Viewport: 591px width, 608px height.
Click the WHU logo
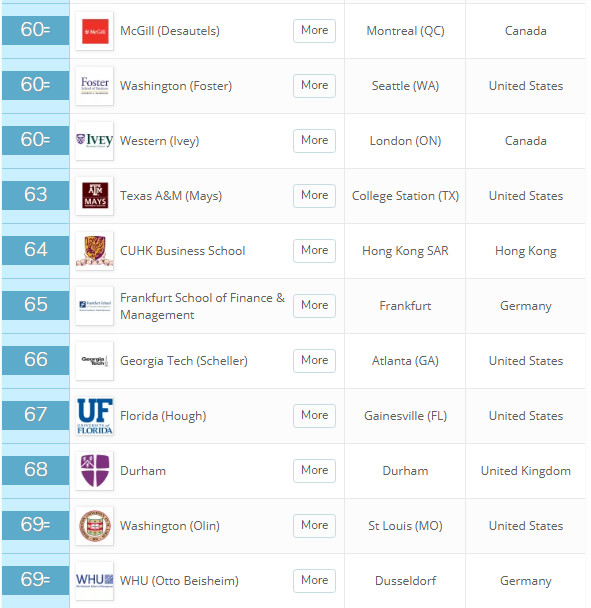click(95, 581)
